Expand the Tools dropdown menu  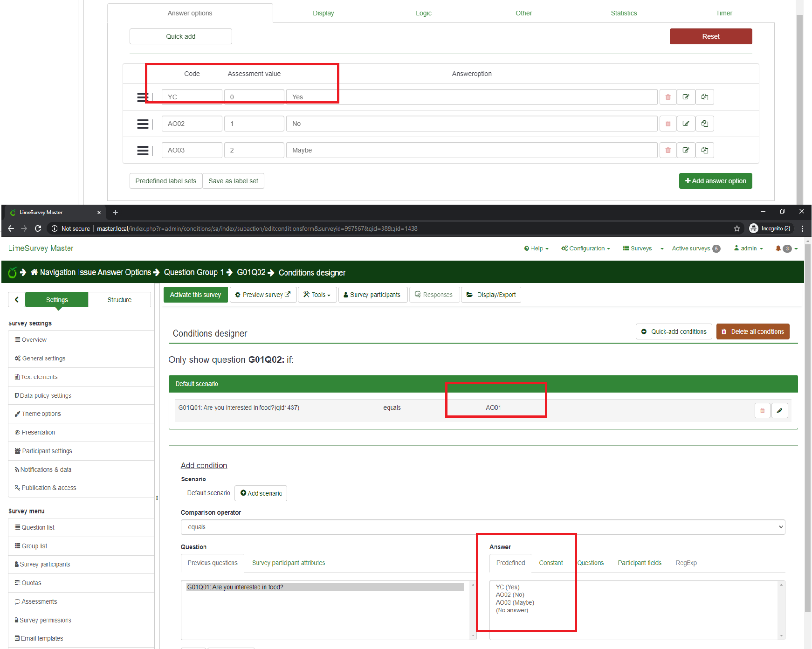(317, 295)
